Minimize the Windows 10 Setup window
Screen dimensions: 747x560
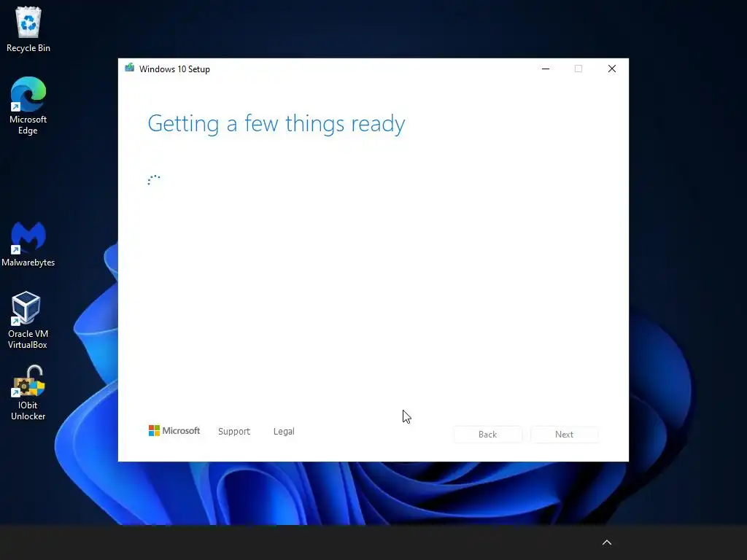click(x=546, y=69)
